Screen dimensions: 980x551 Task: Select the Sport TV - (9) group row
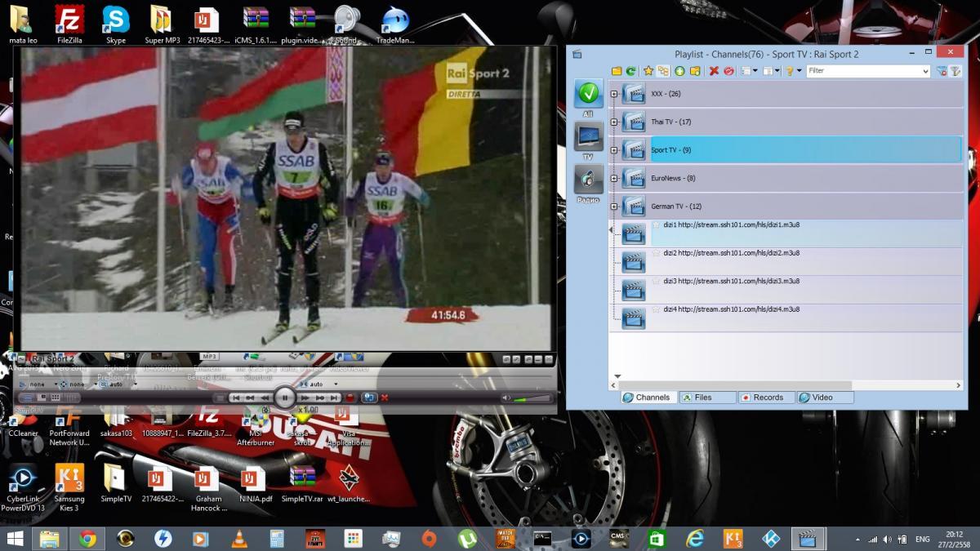coord(786,150)
